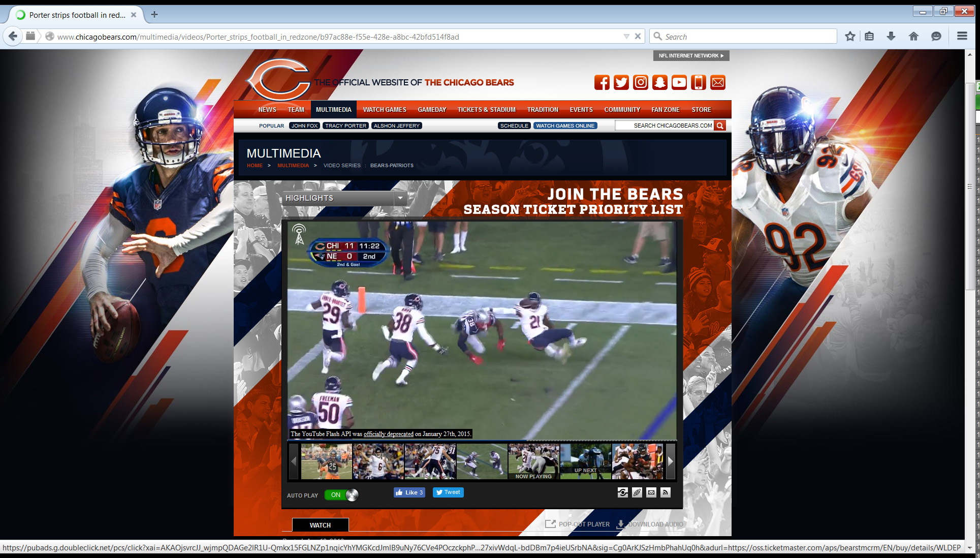Open the Fan Zone menu

click(666, 110)
